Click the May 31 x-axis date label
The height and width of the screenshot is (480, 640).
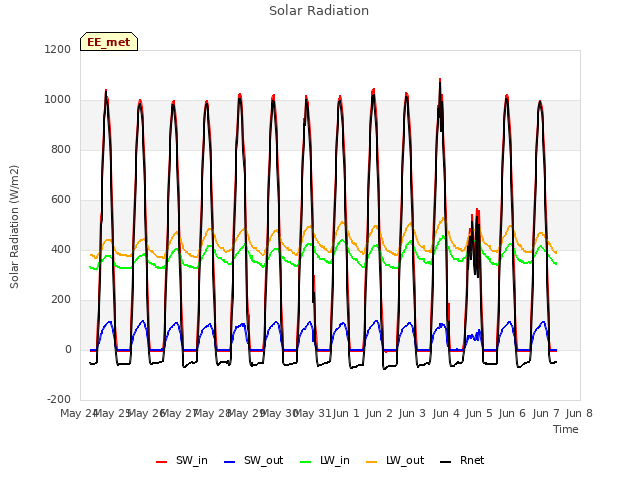tap(312, 413)
